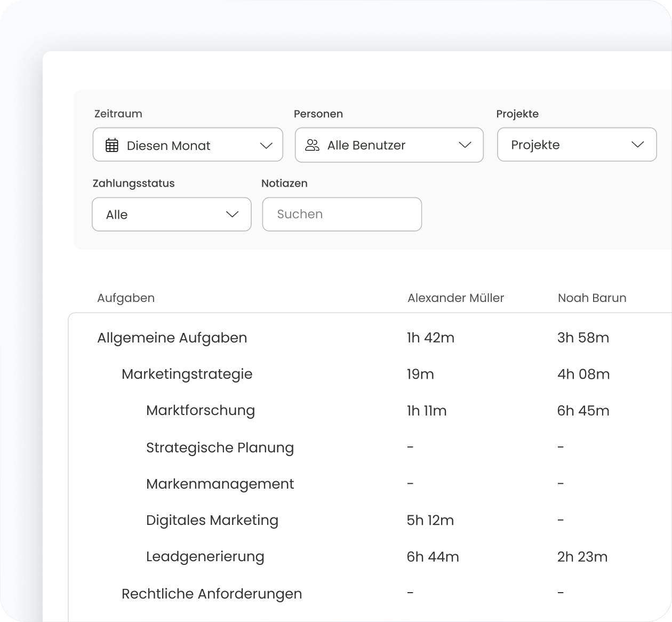Click the Notiazen Suchen search field
Viewport: 672px width, 622px height.
click(342, 214)
